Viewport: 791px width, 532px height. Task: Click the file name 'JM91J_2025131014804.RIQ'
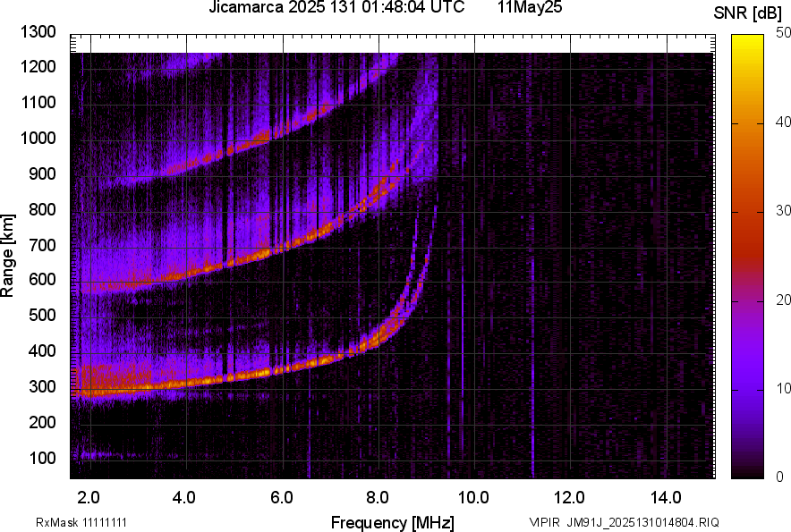643,522
